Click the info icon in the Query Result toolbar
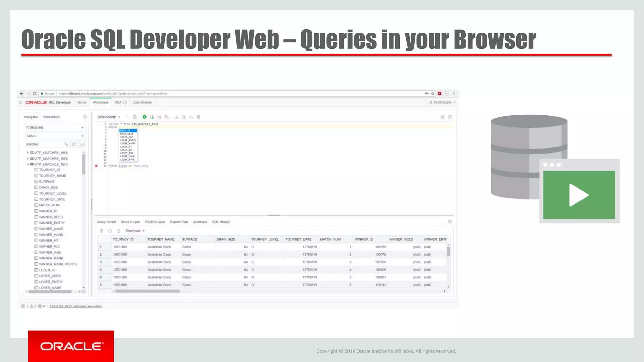The height and width of the screenshot is (362, 644). coord(110,231)
